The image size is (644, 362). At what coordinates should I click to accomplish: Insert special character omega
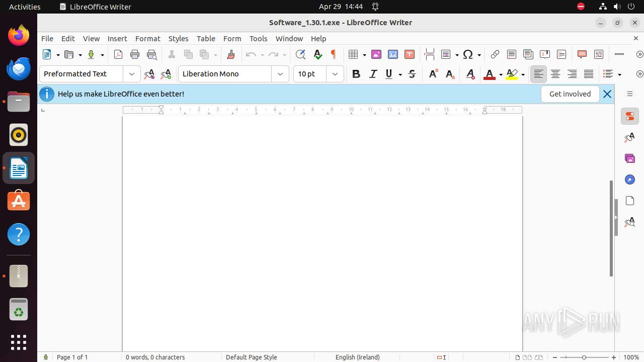tap(468, 55)
